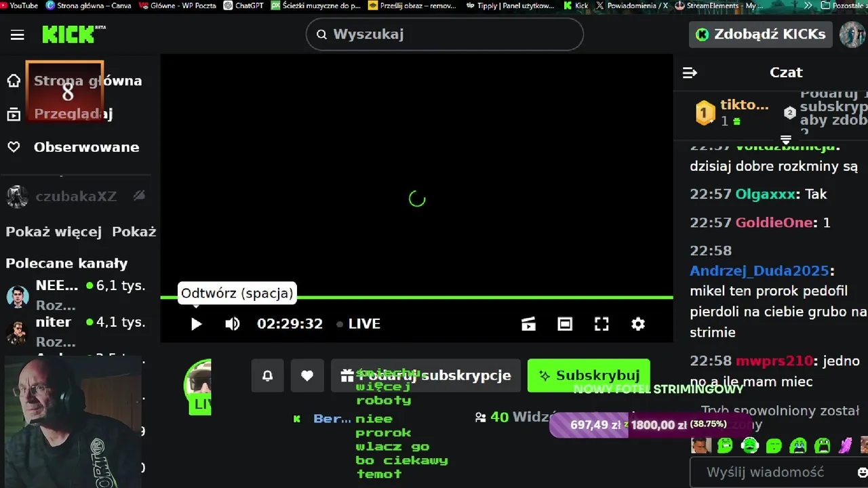Open niter channel name
This screenshot has height=488, width=868.
(54, 322)
